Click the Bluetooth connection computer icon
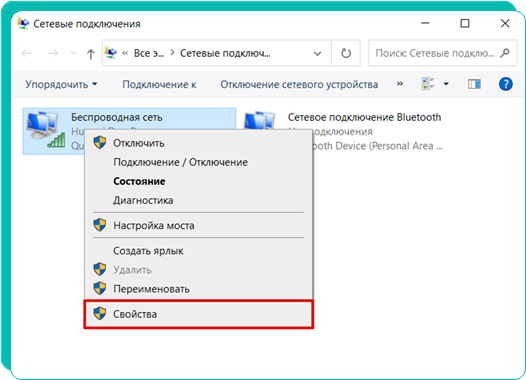 (259, 120)
